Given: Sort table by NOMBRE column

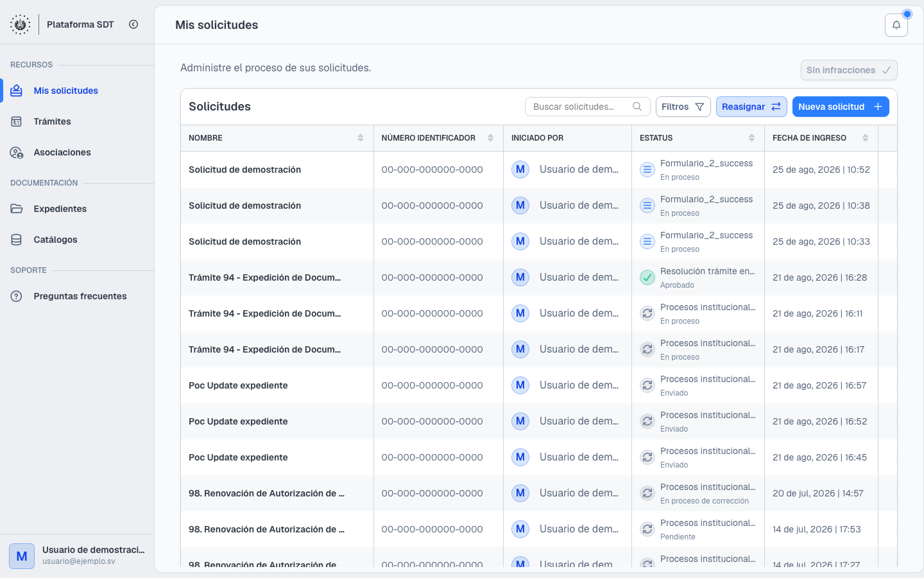Looking at the screenshot, I should pyautogui.click(x=360, y=138).
